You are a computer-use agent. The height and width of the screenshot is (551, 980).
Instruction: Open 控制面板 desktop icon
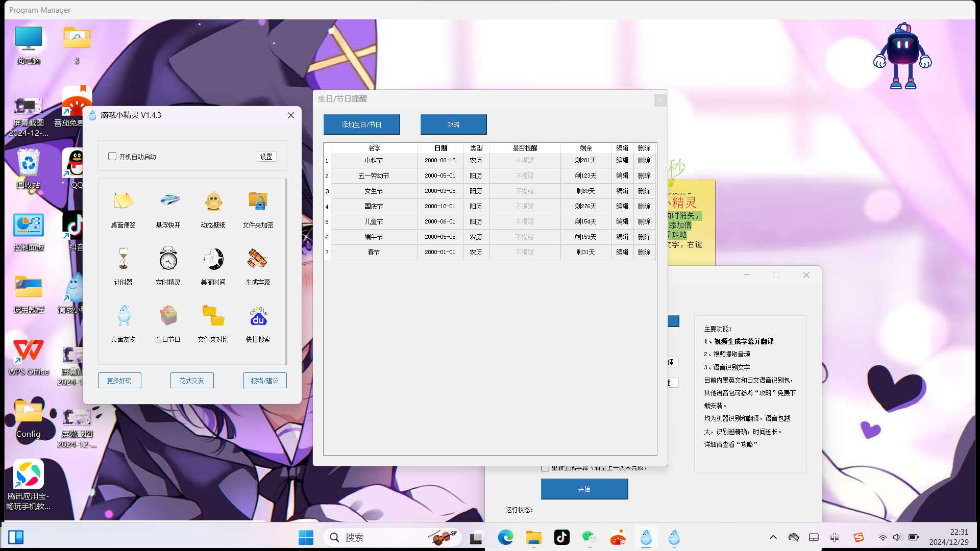coord(29,232)
